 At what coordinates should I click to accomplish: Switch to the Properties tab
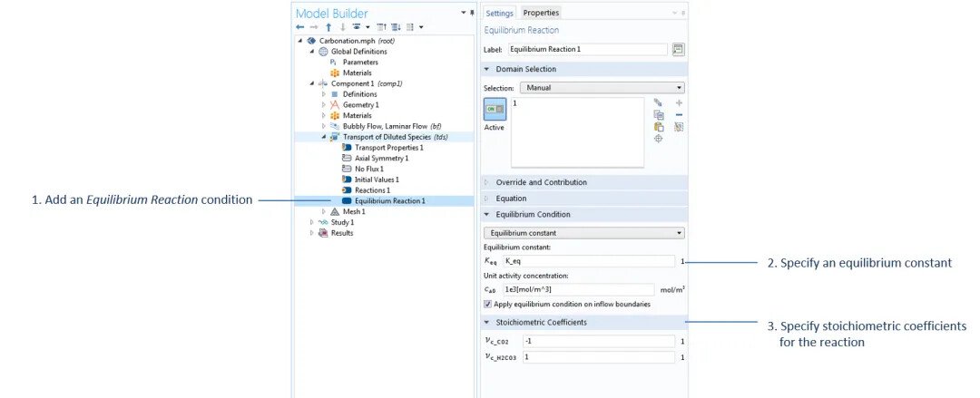point(541,13)
